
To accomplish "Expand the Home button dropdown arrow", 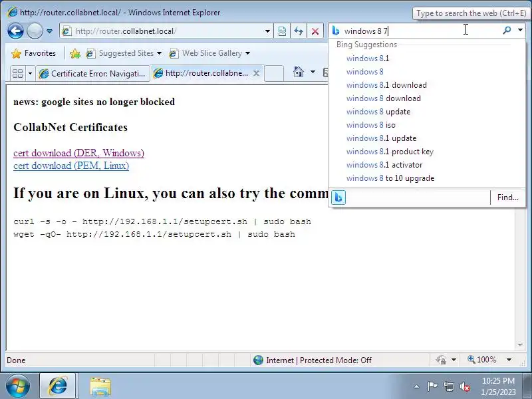I will (x=313, y=72).
